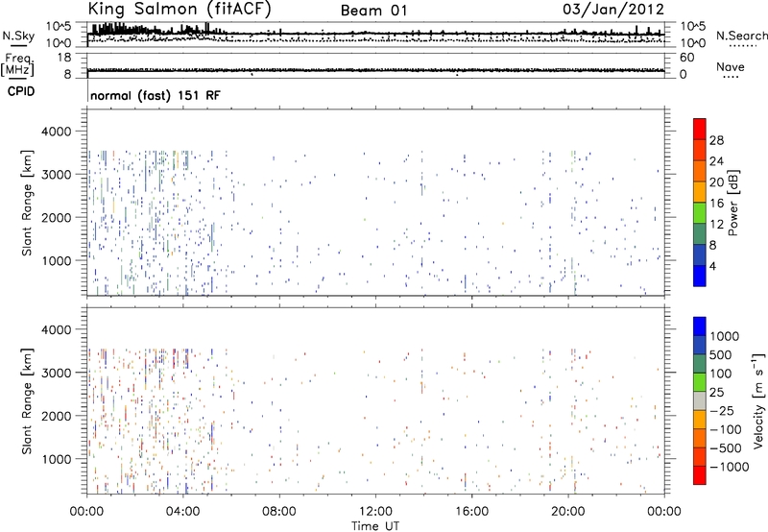Click the '04:00' time axis label
Image resolution: width=768 pixels, height=532 pixels.
(182, 512)
